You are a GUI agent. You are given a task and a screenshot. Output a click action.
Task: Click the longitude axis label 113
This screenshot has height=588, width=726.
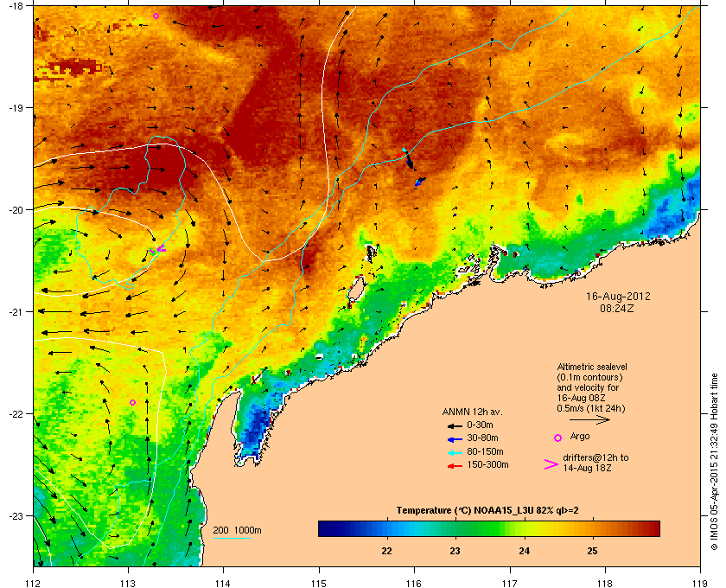tap(128, 583)
